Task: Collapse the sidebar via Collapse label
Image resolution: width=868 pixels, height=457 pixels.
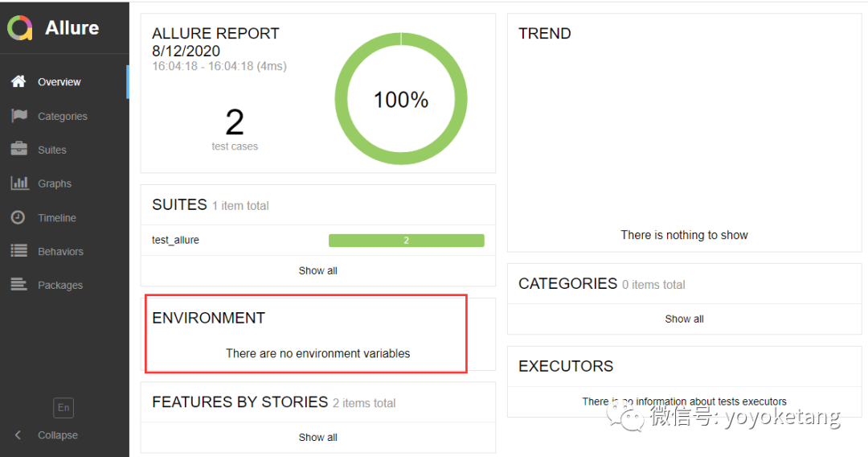Action: [58, 435]
